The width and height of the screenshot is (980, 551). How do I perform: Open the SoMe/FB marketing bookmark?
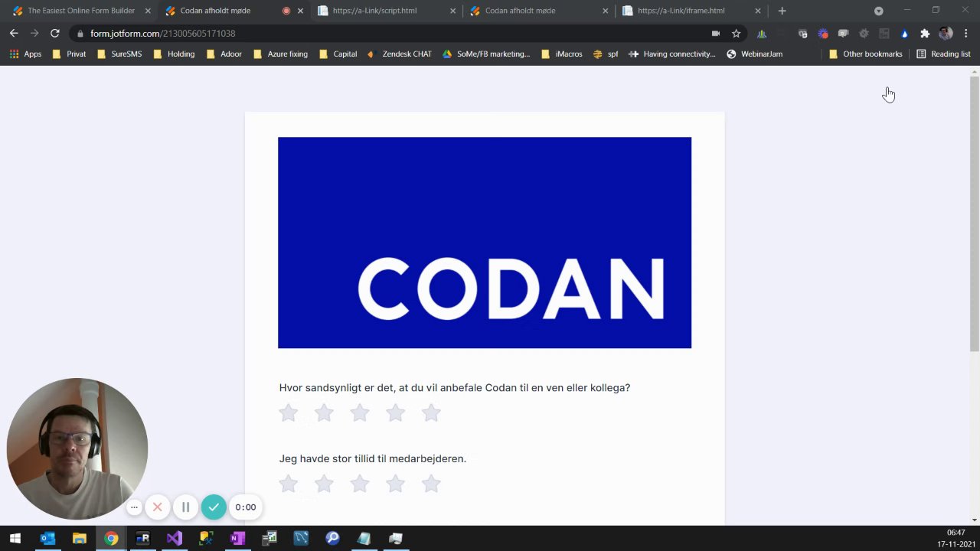[485, 54]
